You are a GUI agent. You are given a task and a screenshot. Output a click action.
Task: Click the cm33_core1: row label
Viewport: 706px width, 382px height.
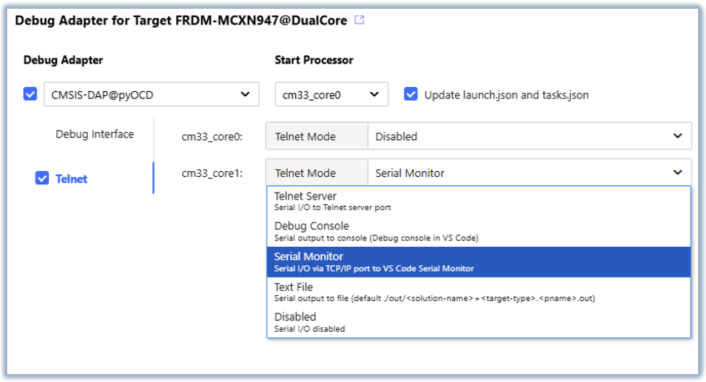(x=212, y=173)
